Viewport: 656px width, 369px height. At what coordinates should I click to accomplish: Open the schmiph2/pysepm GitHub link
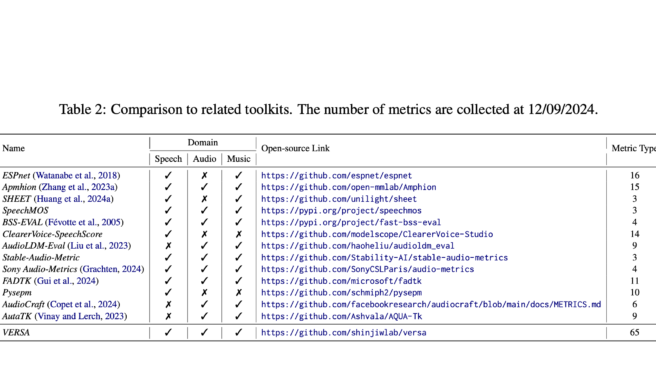[x=341, y=293]
